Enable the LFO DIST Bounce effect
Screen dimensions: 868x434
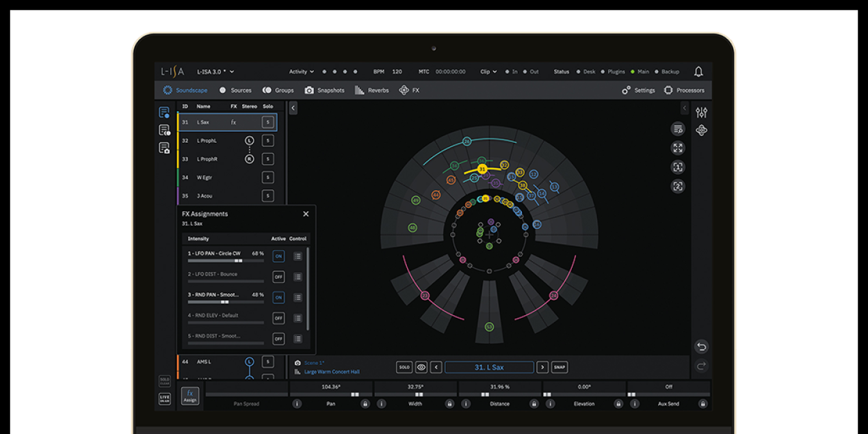click(278, 277)
